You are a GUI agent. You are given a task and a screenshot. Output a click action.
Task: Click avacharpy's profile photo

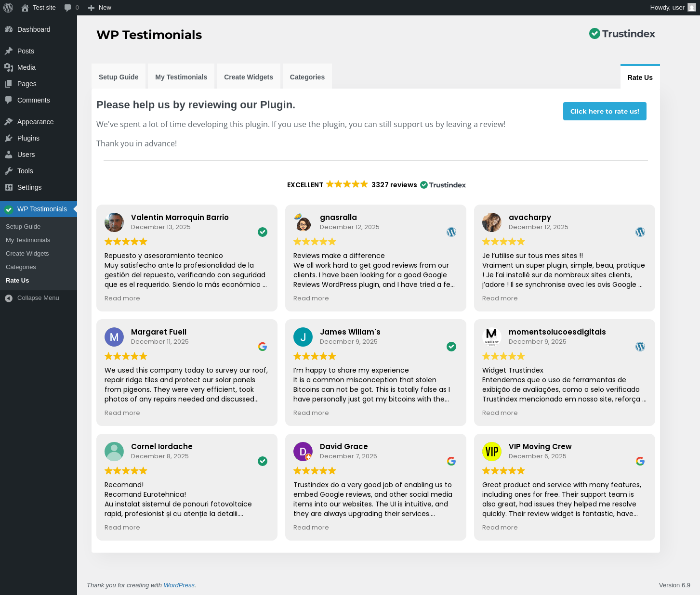[x=492, y=222]
